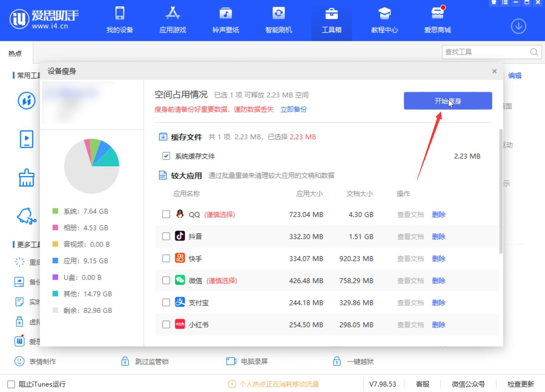Click the QQ penguin app icon
The width and height of the screenshot is (545, 392).
pos(180,214)
